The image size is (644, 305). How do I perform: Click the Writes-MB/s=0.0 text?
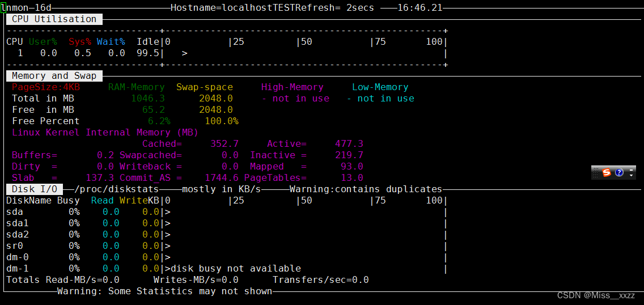pos(196,280)
